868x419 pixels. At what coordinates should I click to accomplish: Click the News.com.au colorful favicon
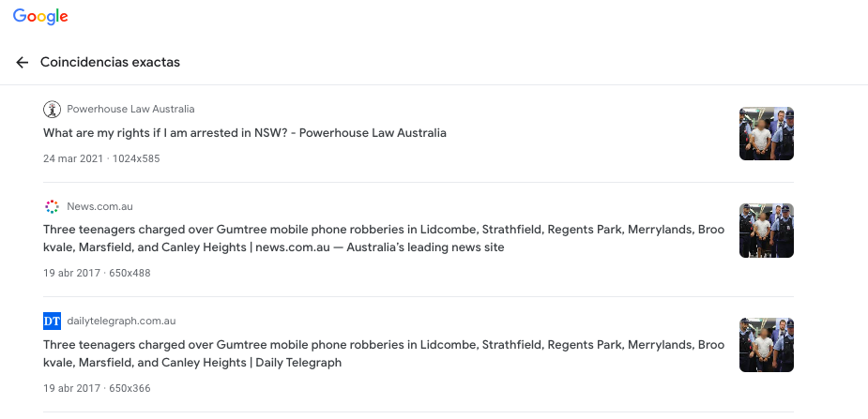pos(52,206)
